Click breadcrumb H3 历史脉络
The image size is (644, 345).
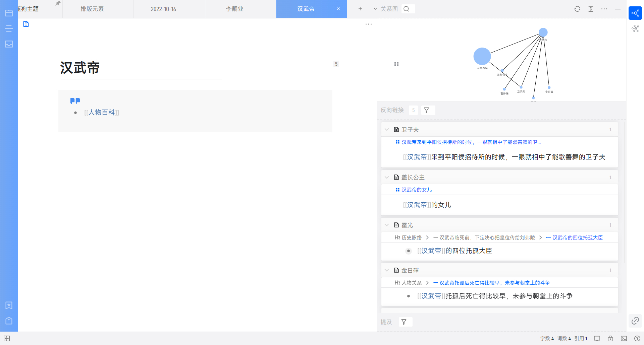click(408, 237)
